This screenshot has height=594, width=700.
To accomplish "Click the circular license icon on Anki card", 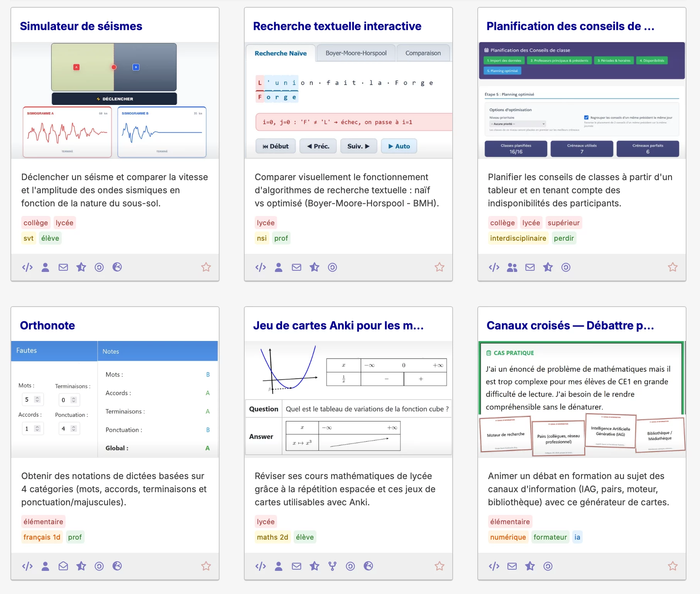I will 350,566.
